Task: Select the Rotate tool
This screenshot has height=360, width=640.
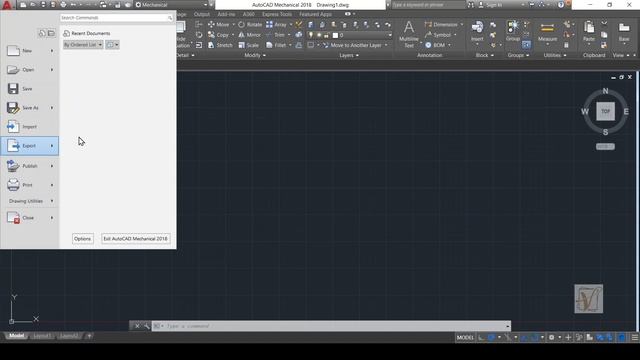Action: click(x=250, y=24)
